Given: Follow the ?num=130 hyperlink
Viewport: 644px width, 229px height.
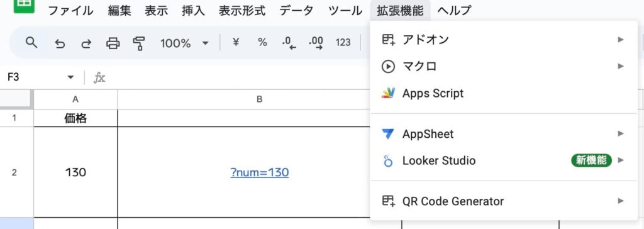Looking at the screenshot, I should point(260,172).
